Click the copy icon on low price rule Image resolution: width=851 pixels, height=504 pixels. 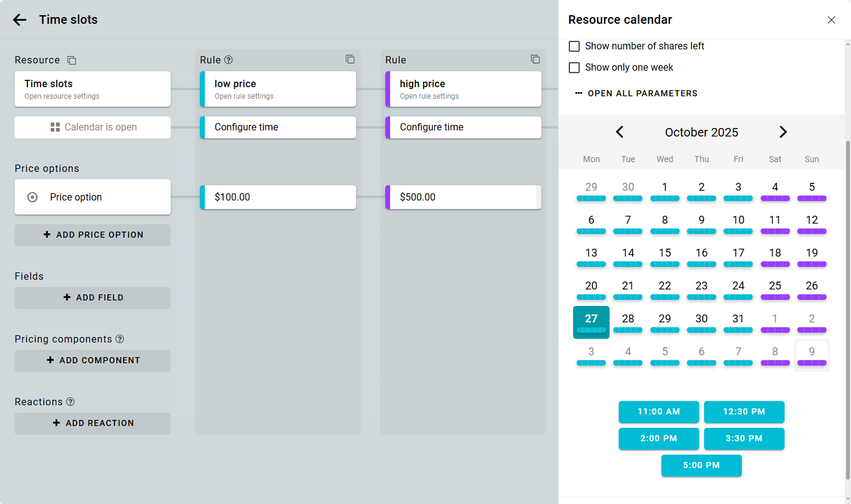[x=350, y=59]
